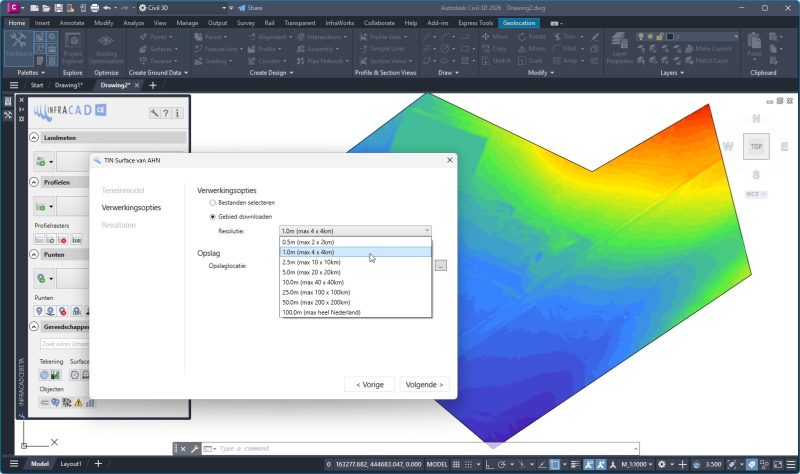Click the customization hamburger icon in status bar
This screenshot has height=474, width=800.
point(791,464)
